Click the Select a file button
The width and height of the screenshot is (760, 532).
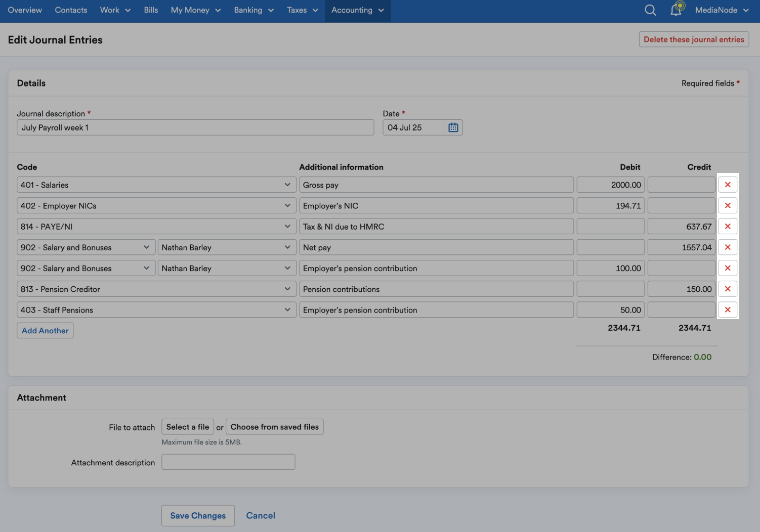188,427
